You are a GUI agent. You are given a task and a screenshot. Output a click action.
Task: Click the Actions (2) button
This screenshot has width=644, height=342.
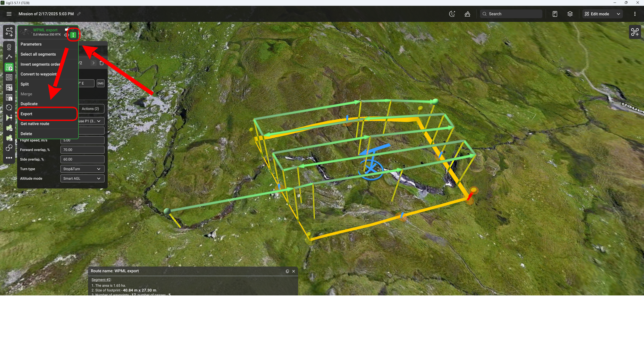click(90, 109)
